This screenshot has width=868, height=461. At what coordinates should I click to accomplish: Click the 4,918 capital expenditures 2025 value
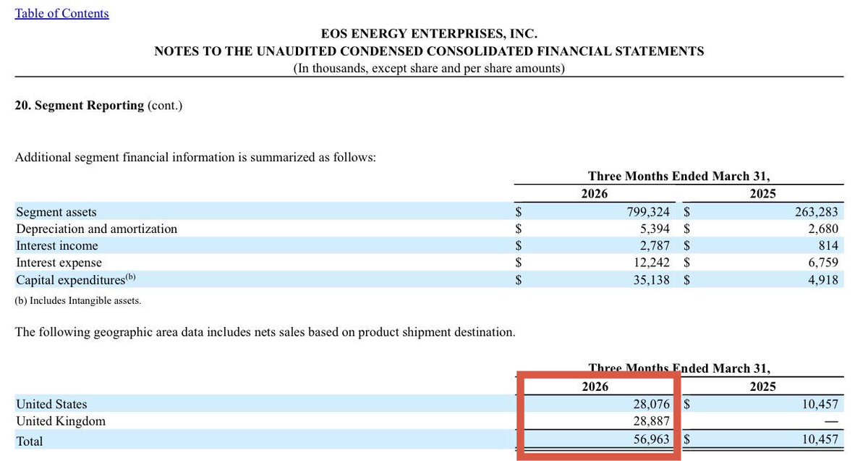[823, 279]
